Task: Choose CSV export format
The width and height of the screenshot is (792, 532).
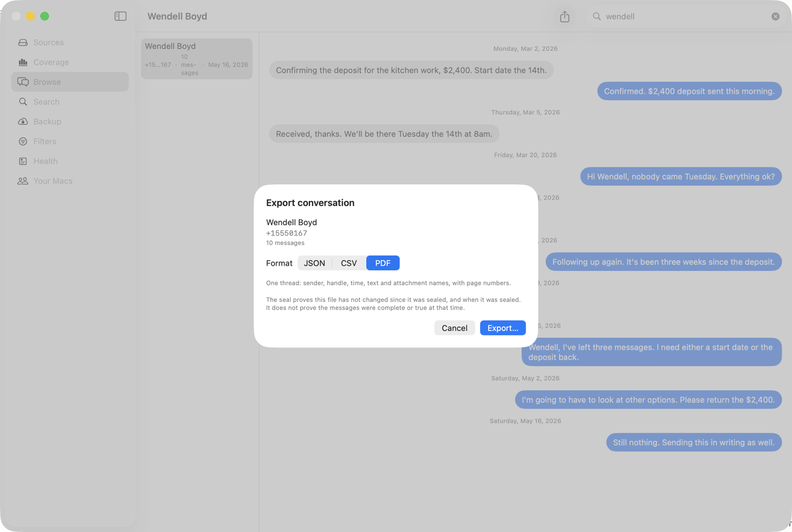Action: click(349, 263)
